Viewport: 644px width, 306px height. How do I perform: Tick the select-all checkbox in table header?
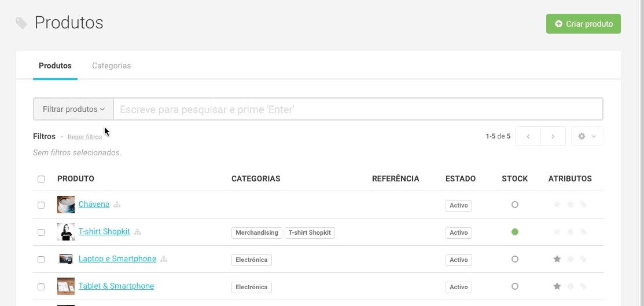click(41, 179)
